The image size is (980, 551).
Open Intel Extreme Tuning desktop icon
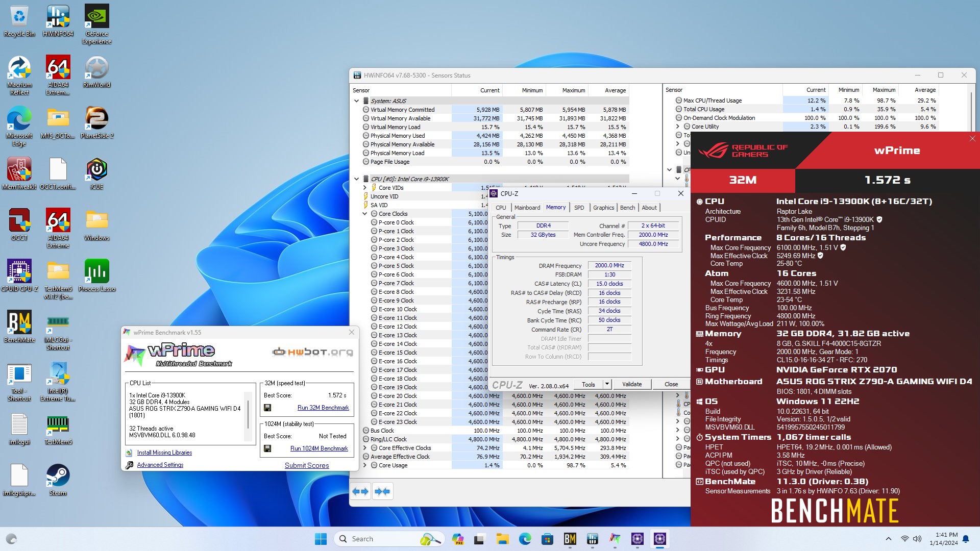click(x=58, y=381)
